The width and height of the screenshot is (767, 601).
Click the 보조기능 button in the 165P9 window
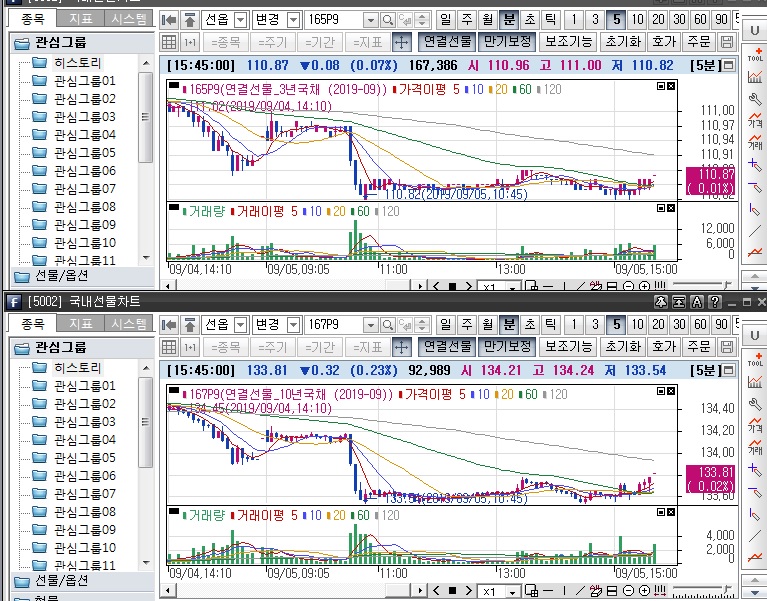(x=568, y=42)
